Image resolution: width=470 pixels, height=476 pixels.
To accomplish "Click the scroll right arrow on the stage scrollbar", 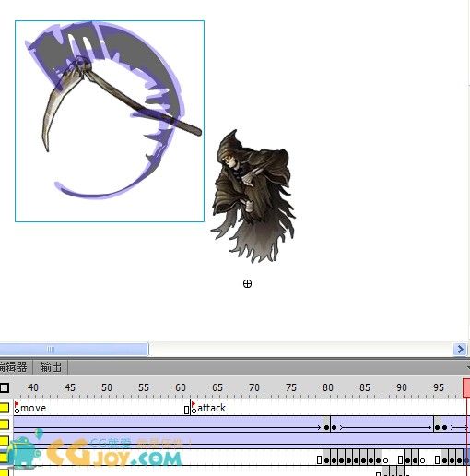I will (x=460, y=349).
